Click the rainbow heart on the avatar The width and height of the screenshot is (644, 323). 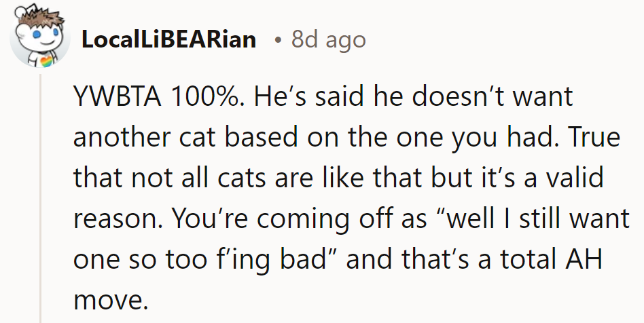pos(47,62)
